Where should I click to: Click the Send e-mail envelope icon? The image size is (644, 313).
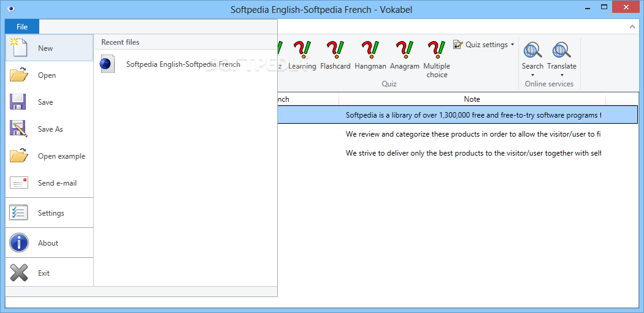pos(19,183)
